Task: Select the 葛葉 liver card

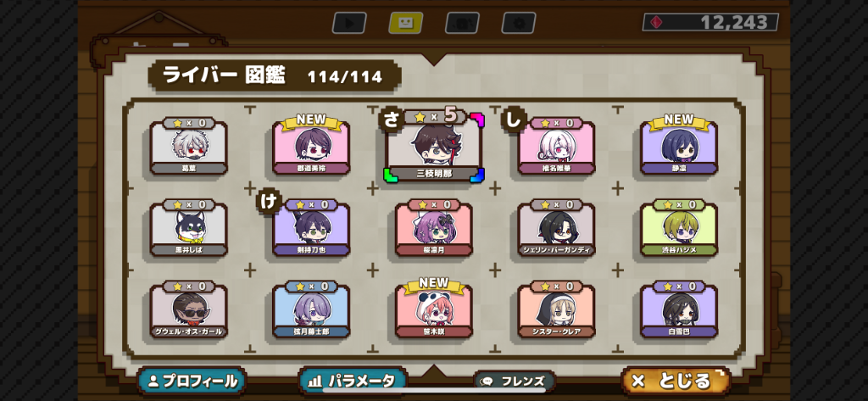Action: 189,146
